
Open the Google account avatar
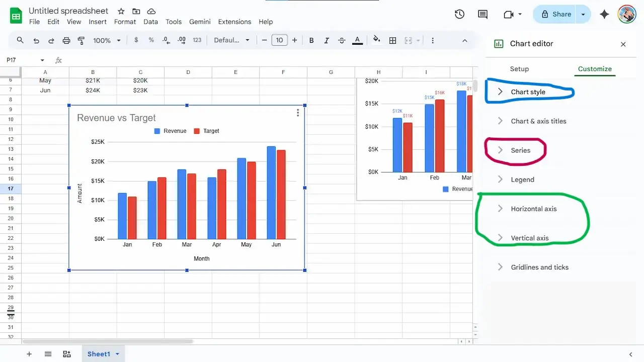pos(627,15)
